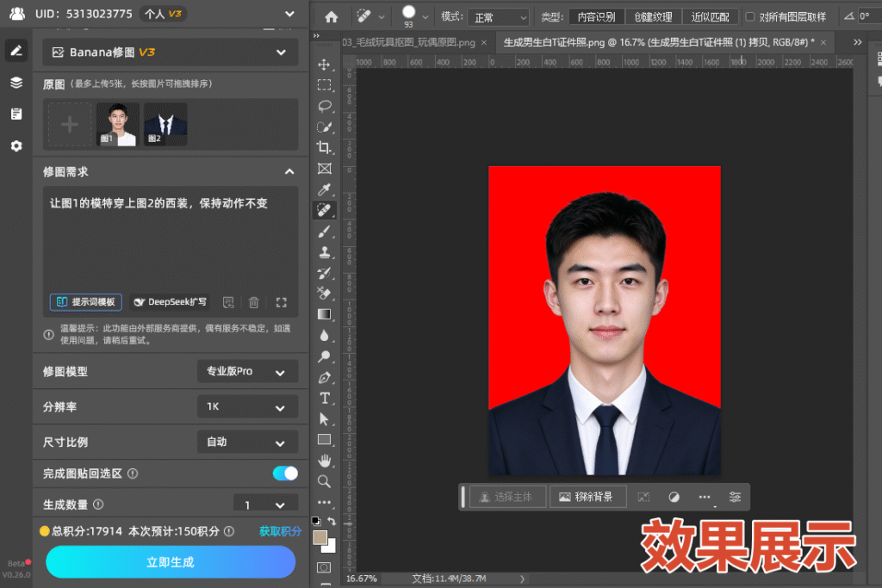Open the aspect ratio dropdown showing 自动
Viewport: 882px width, 588px height.
click(x=247, y=443)
